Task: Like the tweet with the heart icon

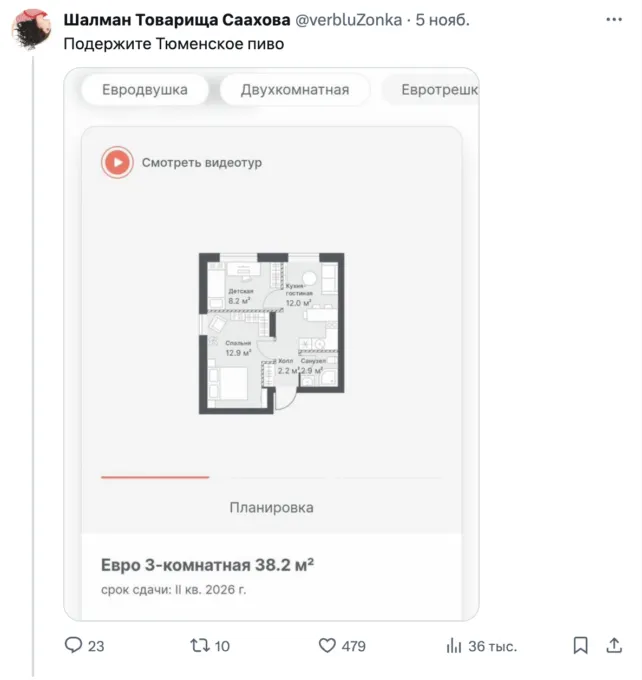Action: (327, 646)
